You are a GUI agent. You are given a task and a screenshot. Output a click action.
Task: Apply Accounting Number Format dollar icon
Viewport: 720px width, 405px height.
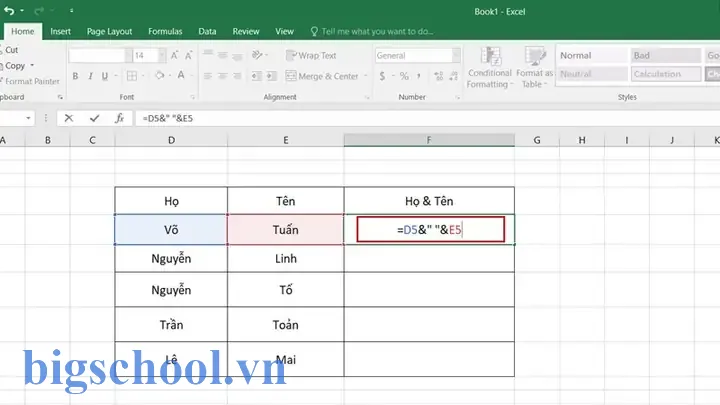pyautogui.click(x=382, y=76)
